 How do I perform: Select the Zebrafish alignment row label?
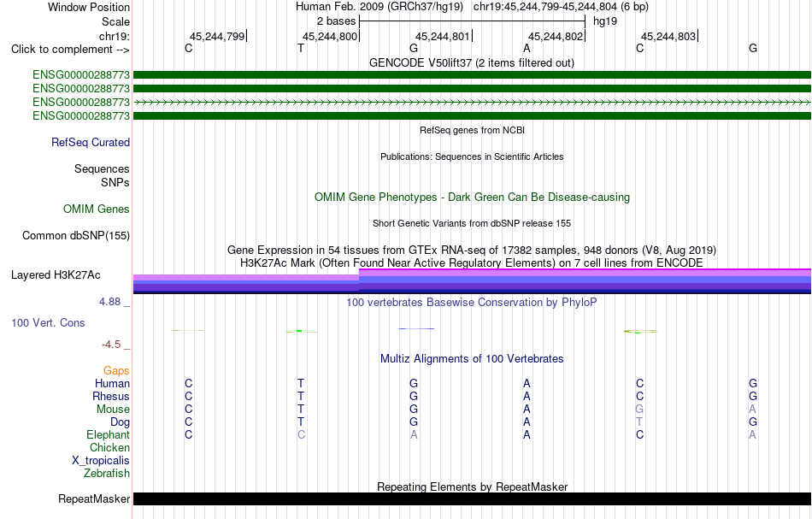[x=107, y=473]
